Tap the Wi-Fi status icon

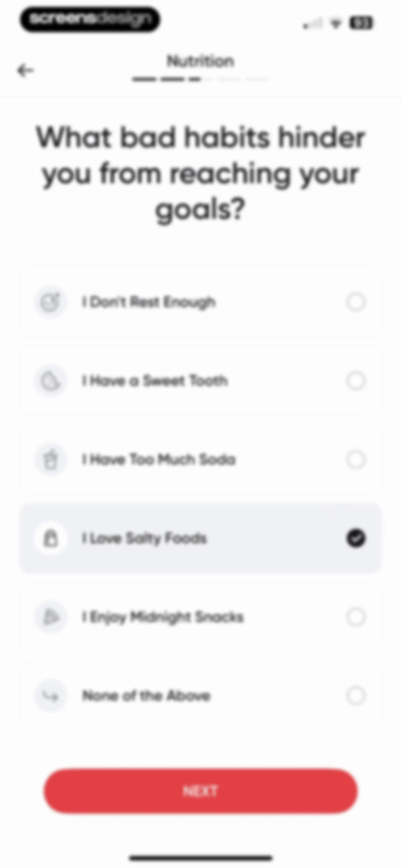pyautogui.click(x=335, y=24)
